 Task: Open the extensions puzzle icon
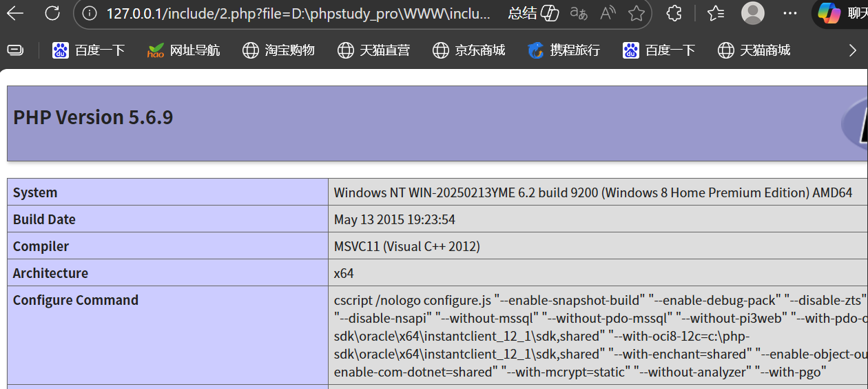pyautogui.click(x=674, y=13)
